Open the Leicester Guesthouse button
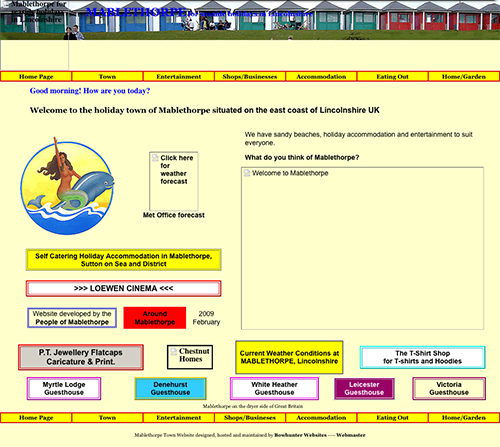The height and width of the screenshot is (447, 500). (364, 388)
